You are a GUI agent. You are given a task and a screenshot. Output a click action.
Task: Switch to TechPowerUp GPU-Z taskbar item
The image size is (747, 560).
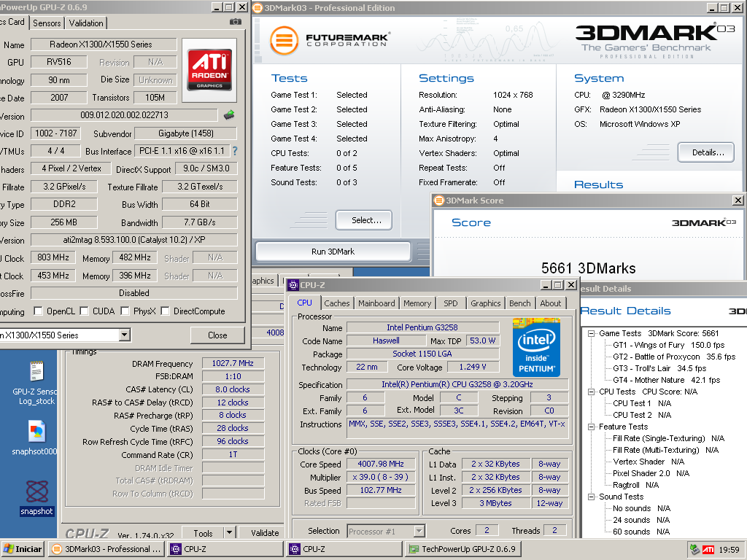[462, 549]
